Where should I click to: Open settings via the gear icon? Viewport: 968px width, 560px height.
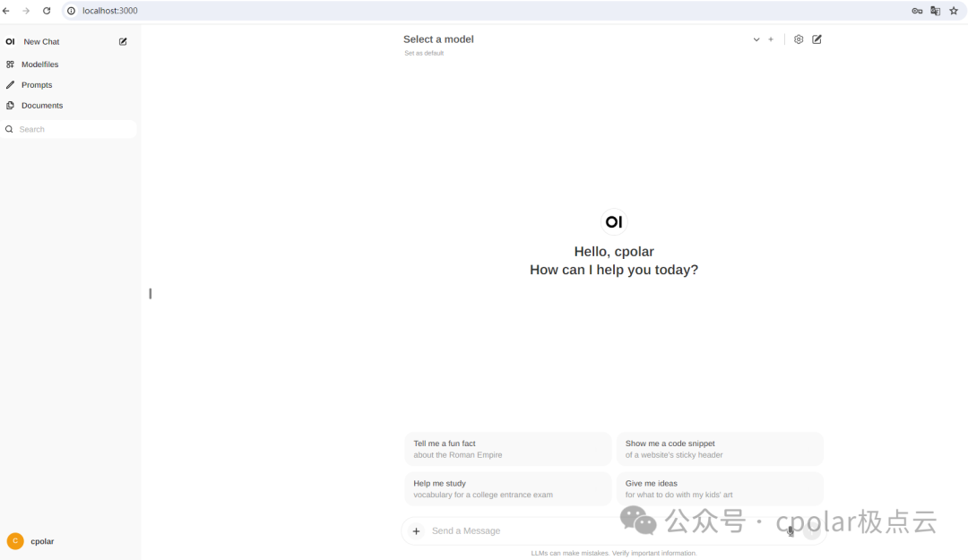(799, 39)
